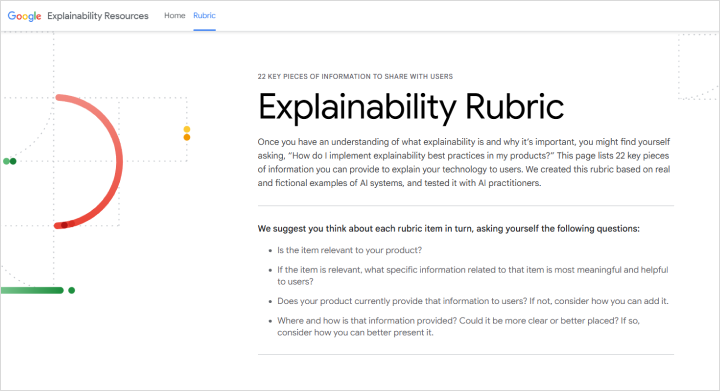Screen dimensions: 720x391
Task: Click the Explainability Rubric heading
Action: click(411, 107)
